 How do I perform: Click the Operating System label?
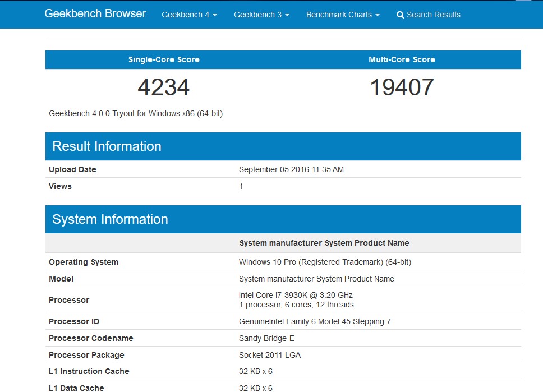point(84,262)
